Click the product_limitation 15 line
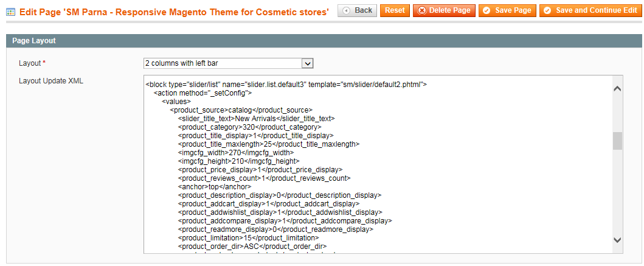 249,237
